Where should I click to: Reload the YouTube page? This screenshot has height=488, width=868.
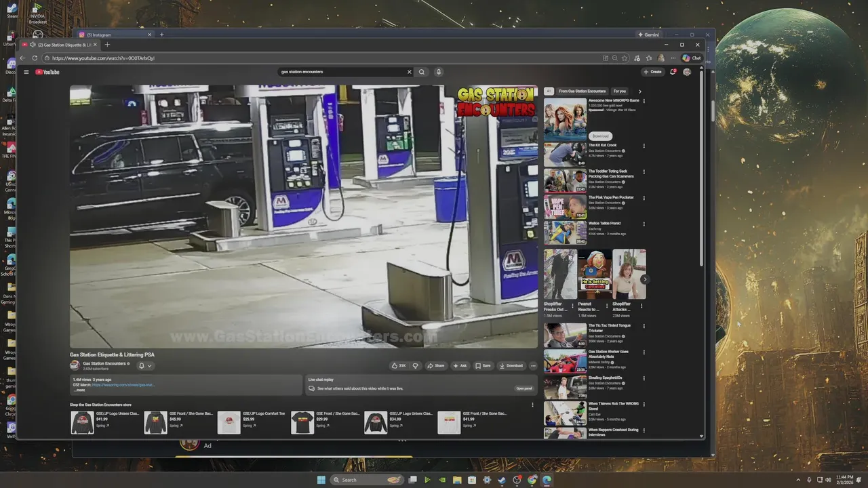pyautogui.click(x=35, y=58)
